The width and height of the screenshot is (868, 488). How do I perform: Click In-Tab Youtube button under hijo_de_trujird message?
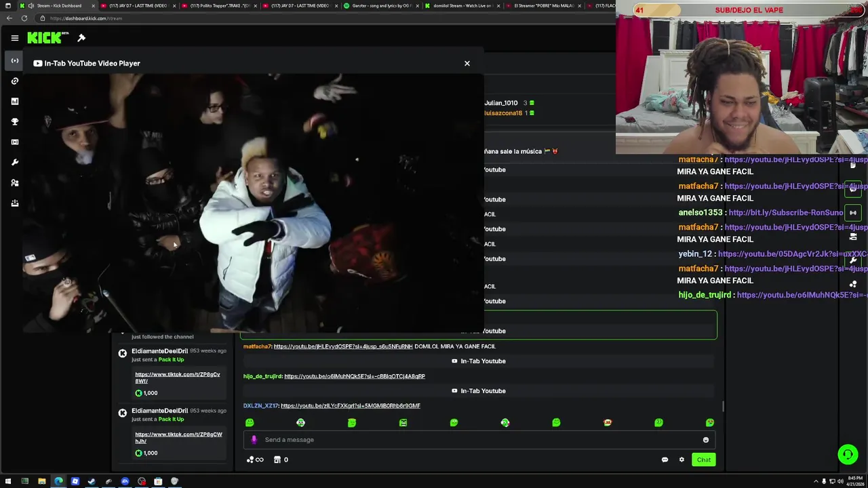pos(479,391)
